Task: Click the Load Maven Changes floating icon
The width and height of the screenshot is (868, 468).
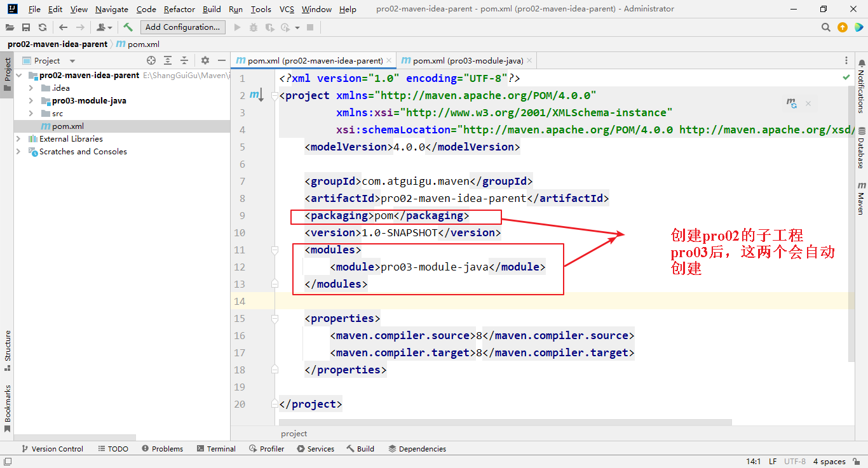Action: coord(791,103)
